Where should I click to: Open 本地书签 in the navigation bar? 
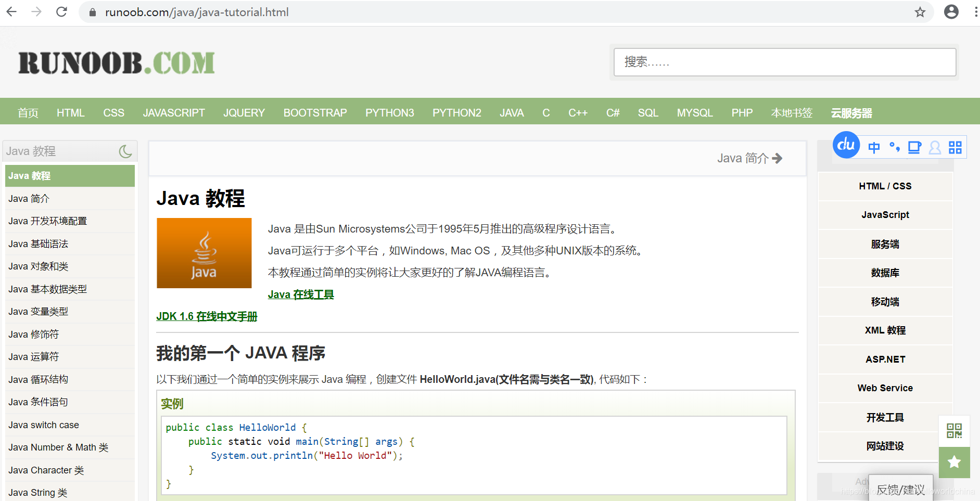point(792,113)
